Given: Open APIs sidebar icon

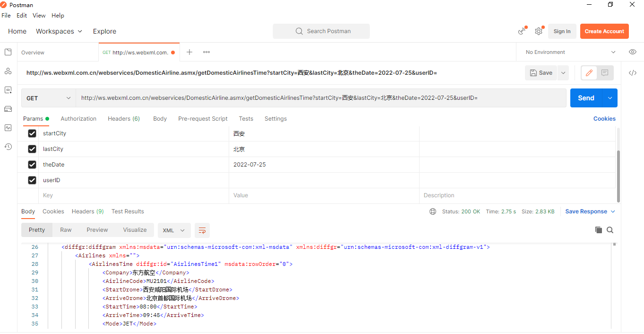Looking at the screenshot, I should (8, 71).
